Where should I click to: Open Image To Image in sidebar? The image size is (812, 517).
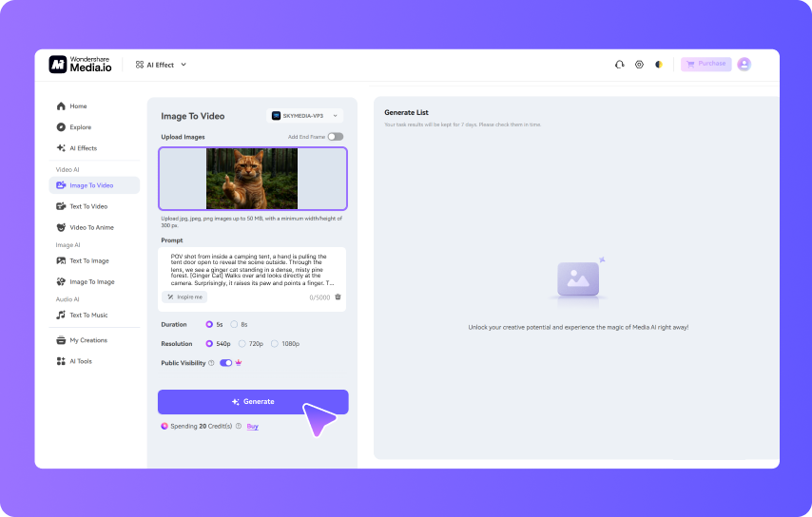click(x=94, y=281)
